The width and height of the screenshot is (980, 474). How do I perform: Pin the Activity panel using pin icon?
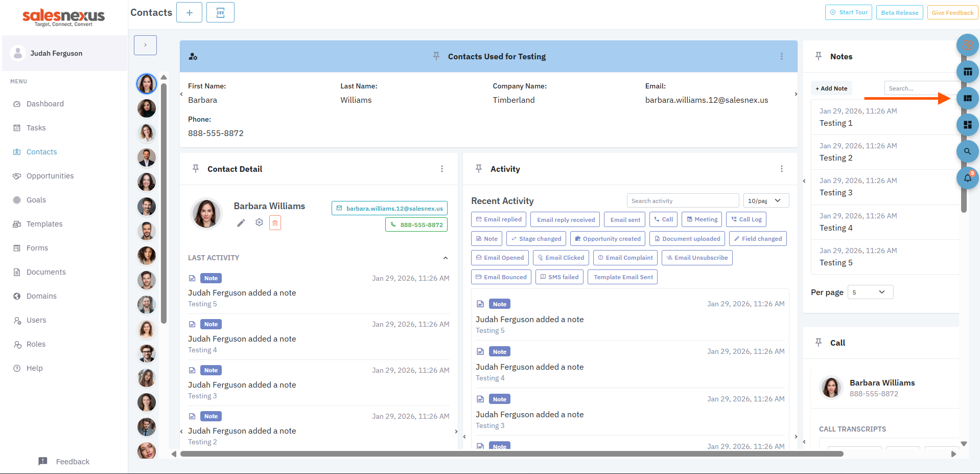pyautogui.click(x=479, y=169)
